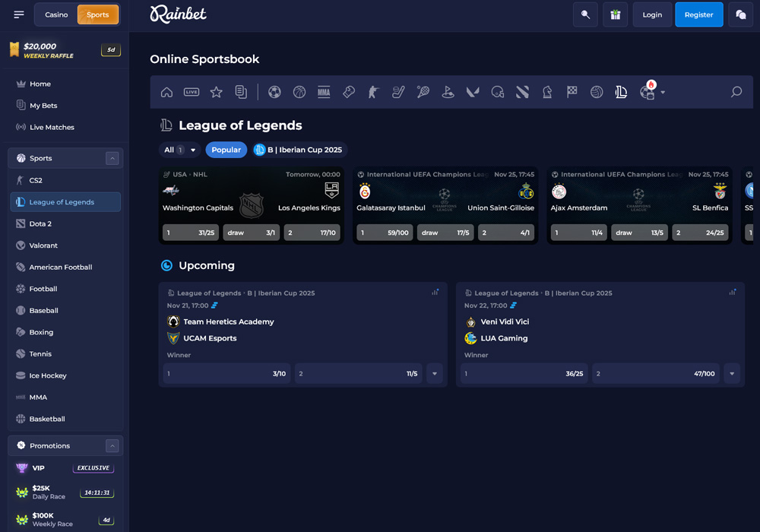Click the Register button
The height and width of the screenshot is (532, 760).
[x=698, y=14]
